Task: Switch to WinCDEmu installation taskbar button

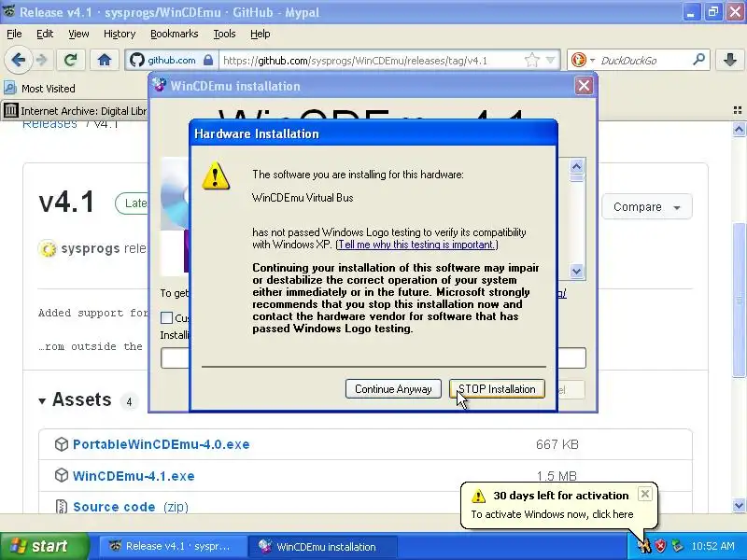Action: [x=322, y=547]
